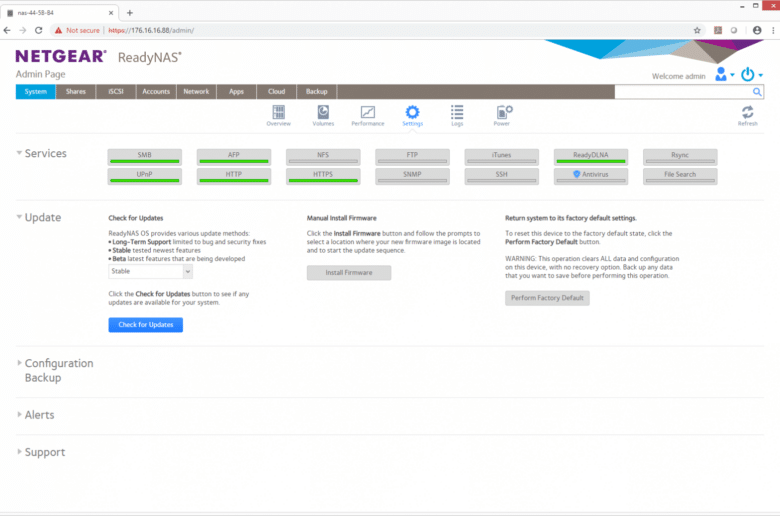Open the user account dropdown arrow
The width and height of the screenshot is (780, 516).
(x=732, y=75)
